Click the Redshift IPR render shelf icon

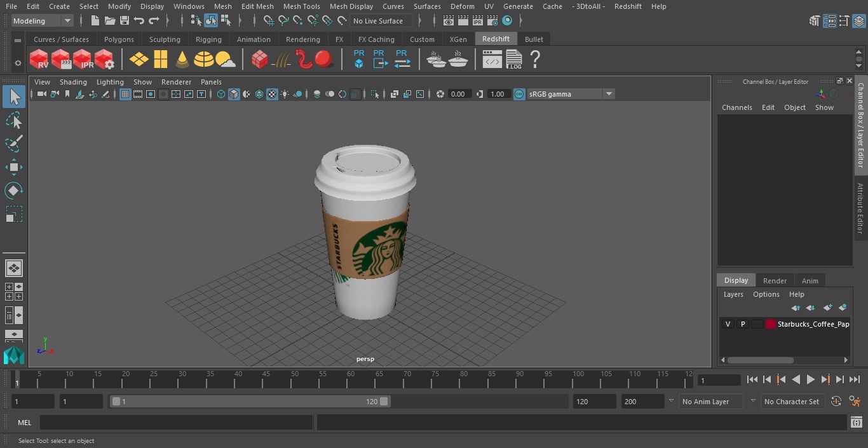coord(83,60)
